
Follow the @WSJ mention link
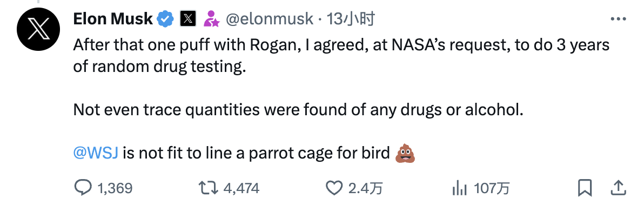[96, 153]
